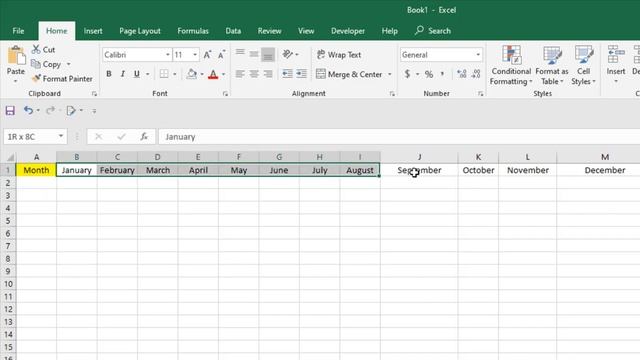Image resolution: width=640 pixels, height=360 pixels.
Task: Switch to the Insert tab
Action: click(x=93, y=31)
